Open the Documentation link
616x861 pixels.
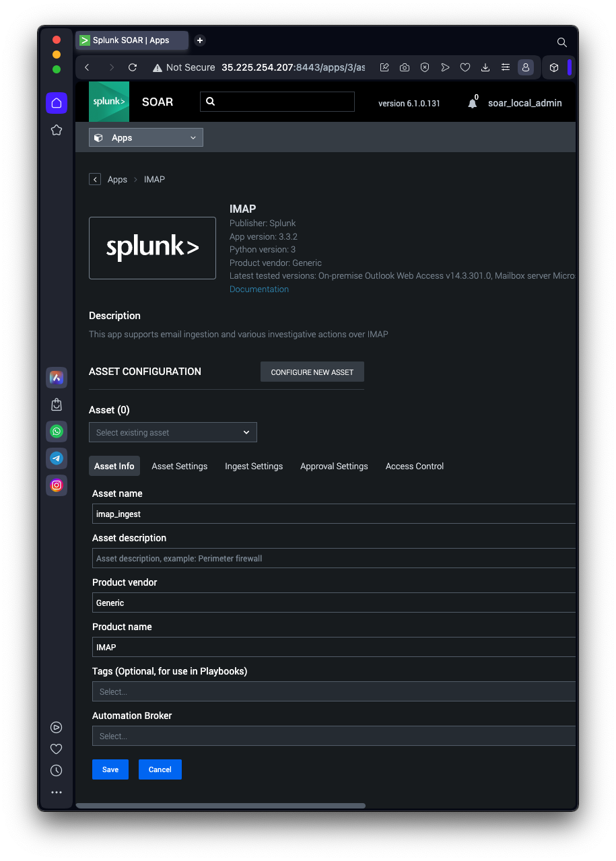[259, 289]
